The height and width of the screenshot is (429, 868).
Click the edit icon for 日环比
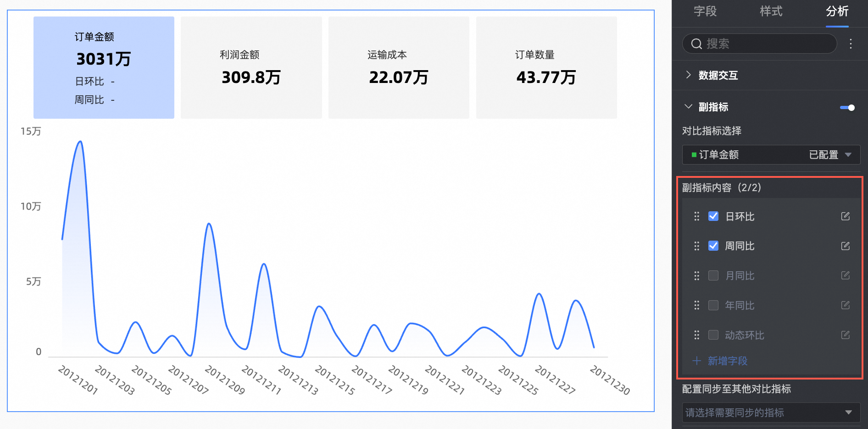coord(845,216)
